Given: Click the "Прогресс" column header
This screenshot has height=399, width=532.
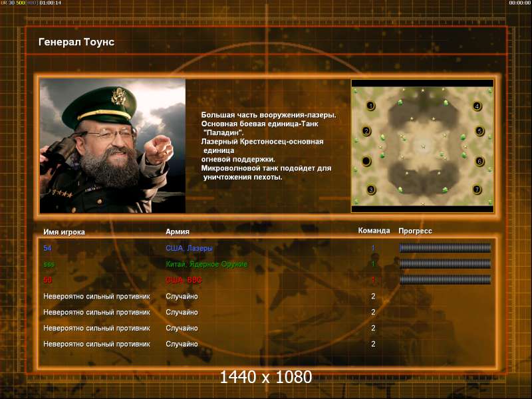Looking at the screenshot, I should point(415,231).
